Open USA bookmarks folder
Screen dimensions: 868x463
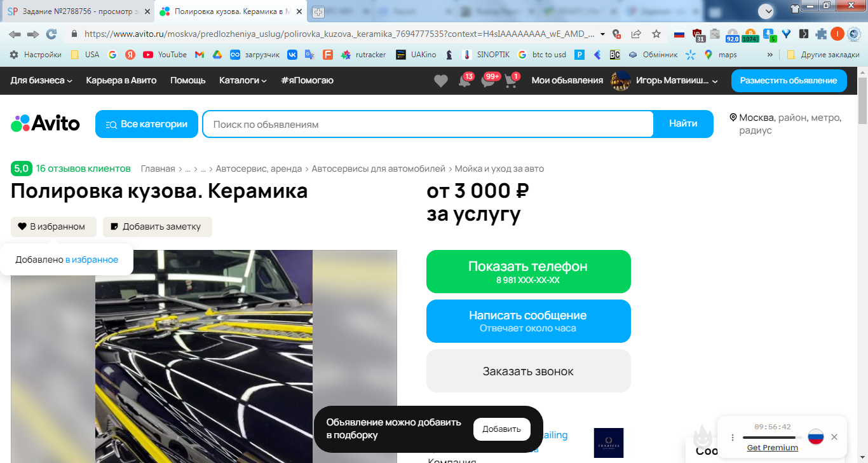coord(85,55)
